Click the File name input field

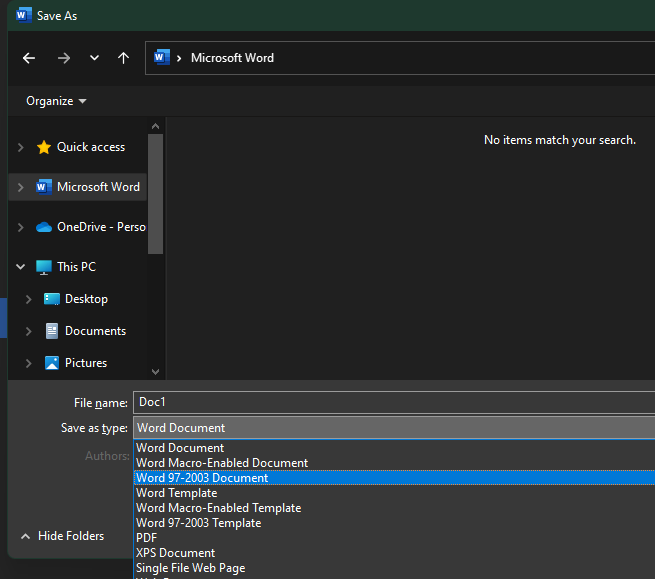pyautogui.click(x=394, y=402)
